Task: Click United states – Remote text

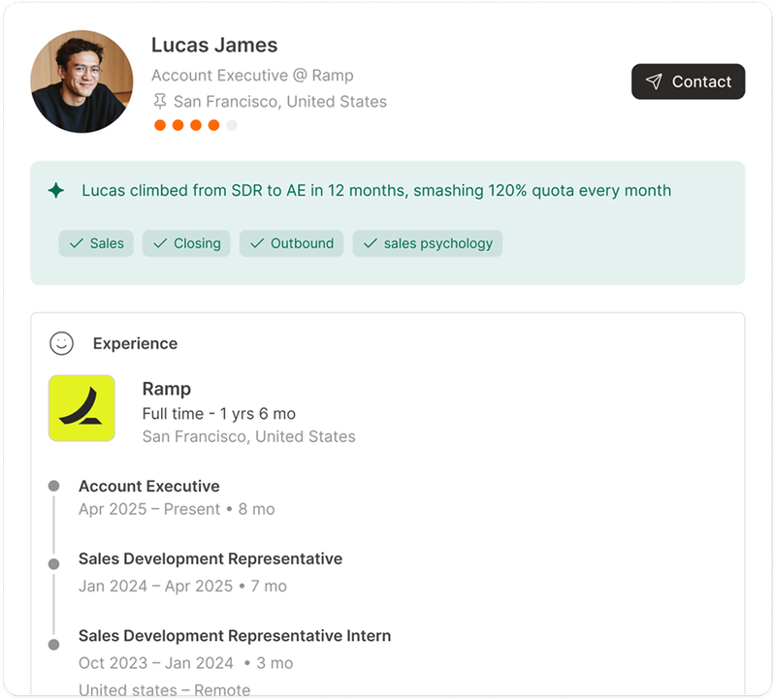Action: 164,689
